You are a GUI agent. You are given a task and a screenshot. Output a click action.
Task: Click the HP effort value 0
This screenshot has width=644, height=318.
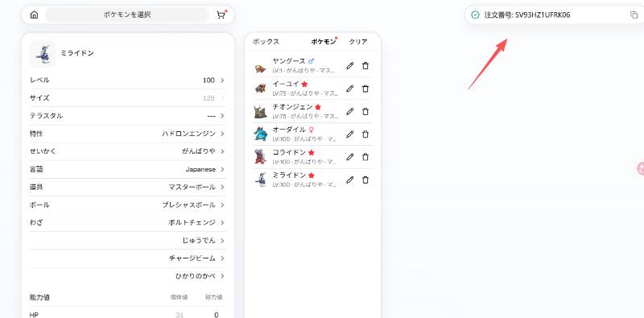coord(216,315)
